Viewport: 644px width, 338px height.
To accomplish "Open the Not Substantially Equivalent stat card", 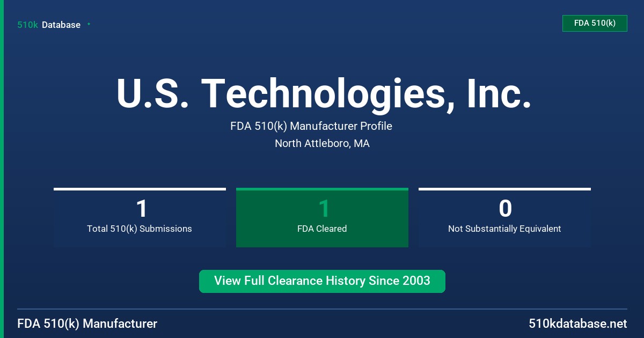I will [x=504, y=217].
